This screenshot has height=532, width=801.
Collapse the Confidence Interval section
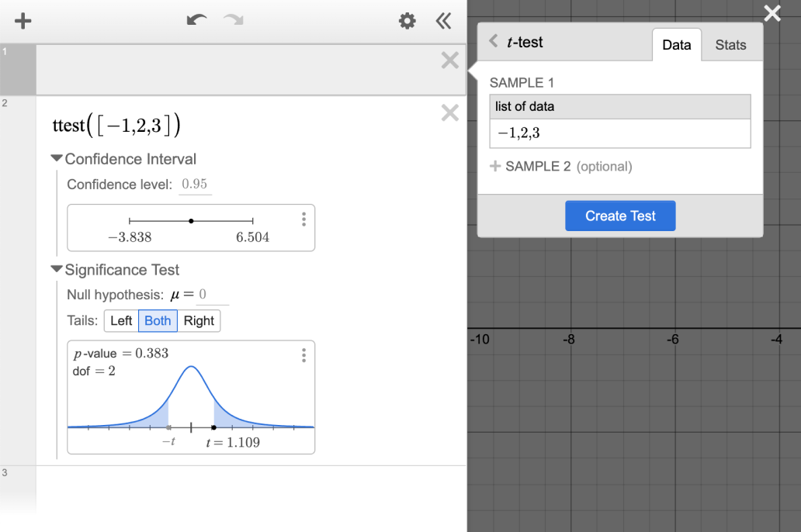click(x=57, y=159)
